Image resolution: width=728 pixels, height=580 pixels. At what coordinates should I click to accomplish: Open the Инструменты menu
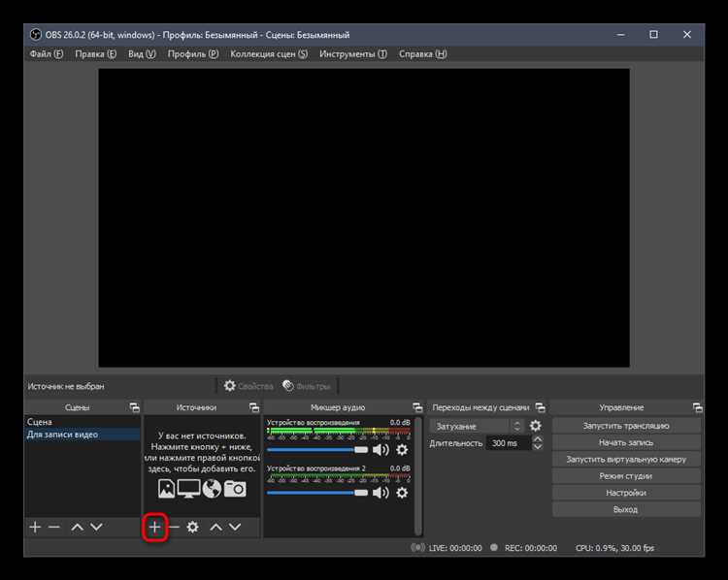[x=353, y=53]
